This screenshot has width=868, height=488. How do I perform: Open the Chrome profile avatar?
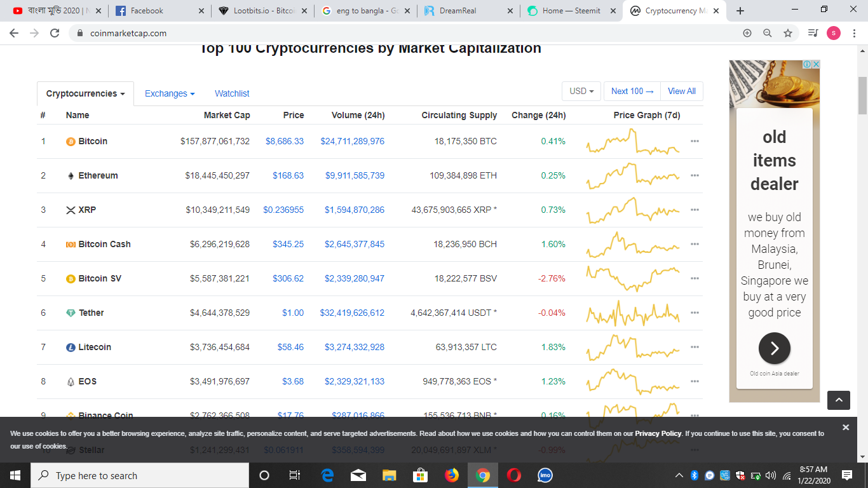[833, 32]
